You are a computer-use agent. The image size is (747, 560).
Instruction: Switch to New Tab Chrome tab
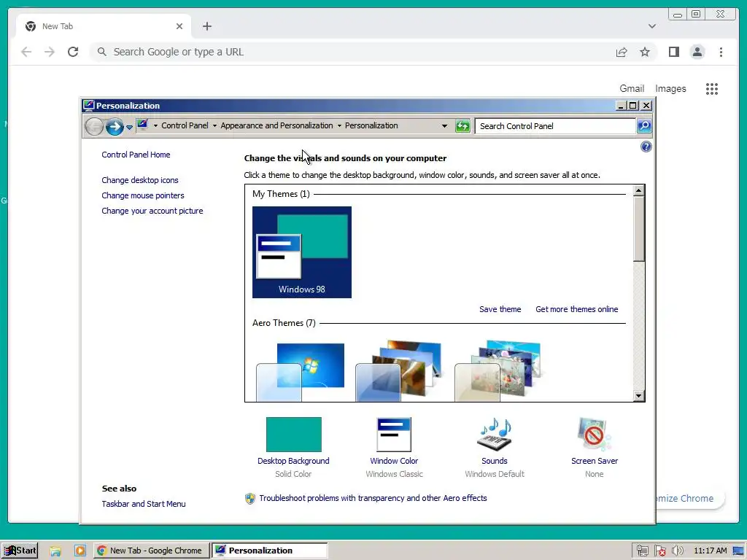[x=104, y=26]
